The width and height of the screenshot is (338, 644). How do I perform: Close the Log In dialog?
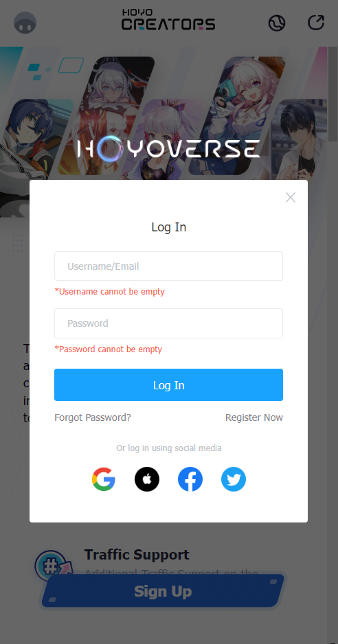pyautogui.click(x=291, y=198)
